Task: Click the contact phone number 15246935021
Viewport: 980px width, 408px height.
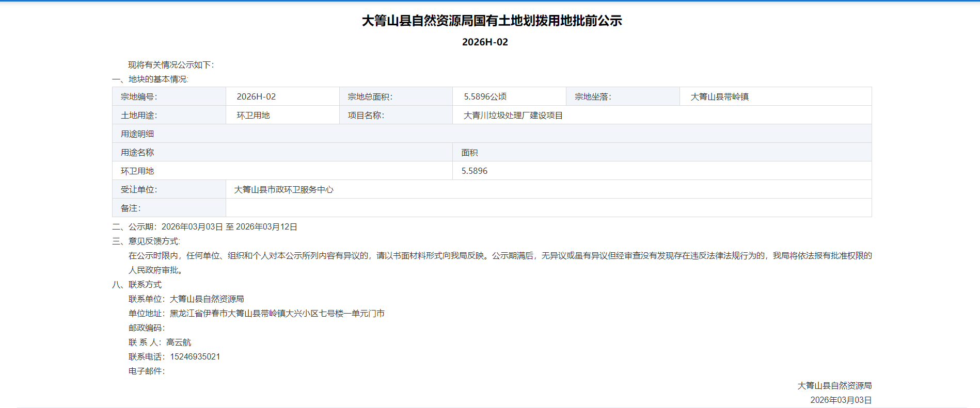Action: [x=195, y=356]
